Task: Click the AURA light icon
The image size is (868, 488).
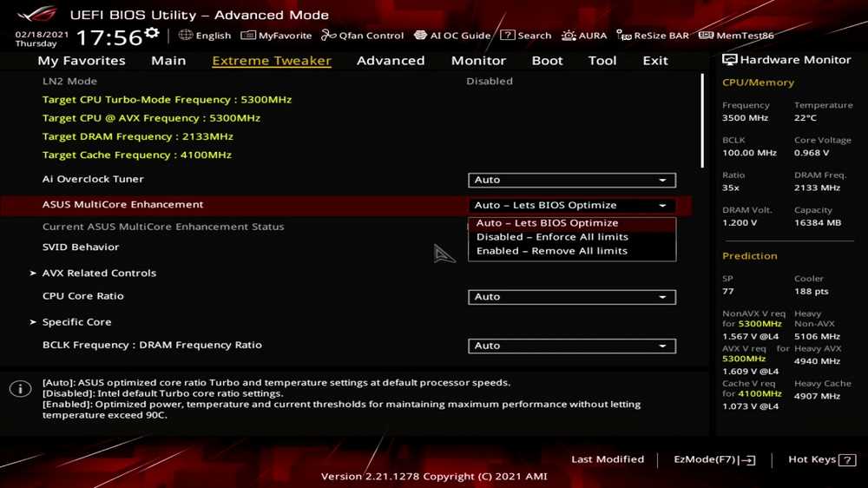Action: 569,36
